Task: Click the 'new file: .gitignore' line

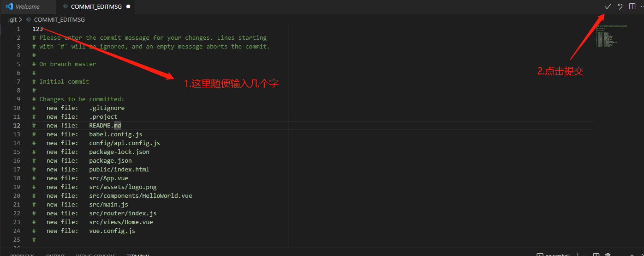Action: point(78,108)
